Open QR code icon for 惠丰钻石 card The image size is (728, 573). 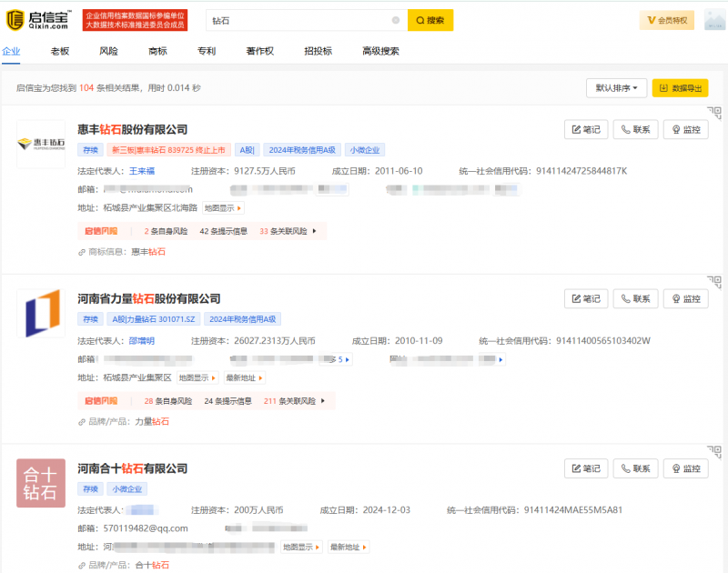[715, 113]
